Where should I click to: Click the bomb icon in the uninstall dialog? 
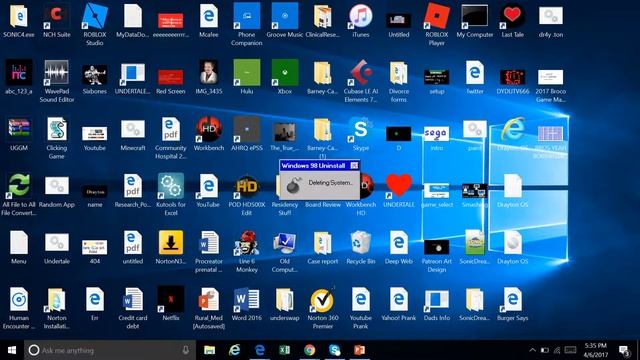(294, 185)
